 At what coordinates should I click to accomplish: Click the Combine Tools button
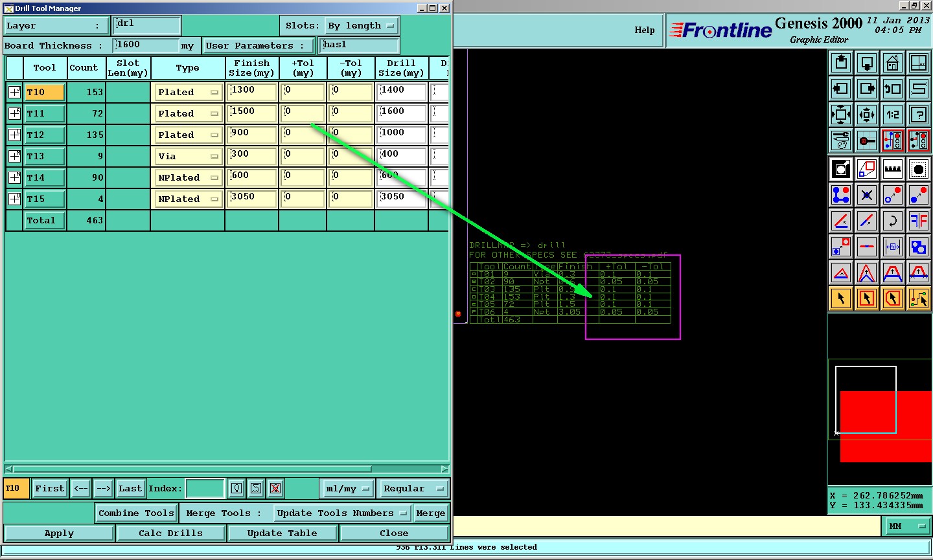136,513
